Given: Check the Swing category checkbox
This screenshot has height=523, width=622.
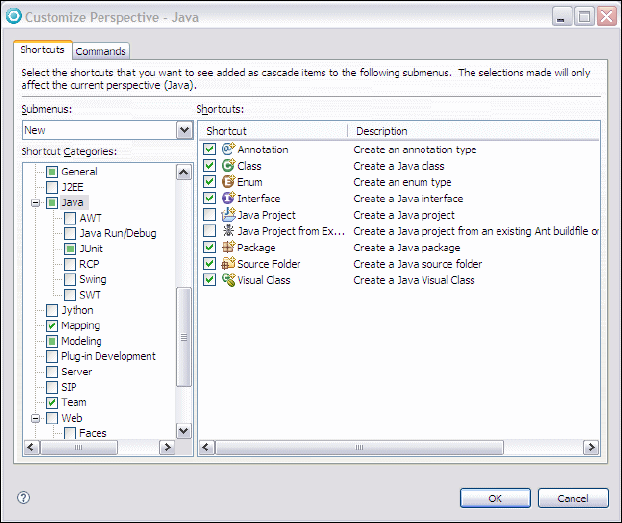Looking at the screenshot, I should [70, 279].
